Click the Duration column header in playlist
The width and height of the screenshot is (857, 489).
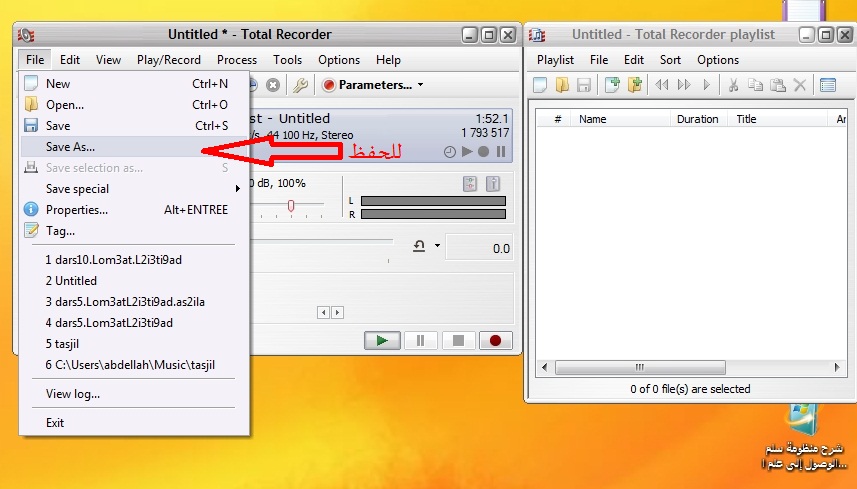(x=697, y=119)
